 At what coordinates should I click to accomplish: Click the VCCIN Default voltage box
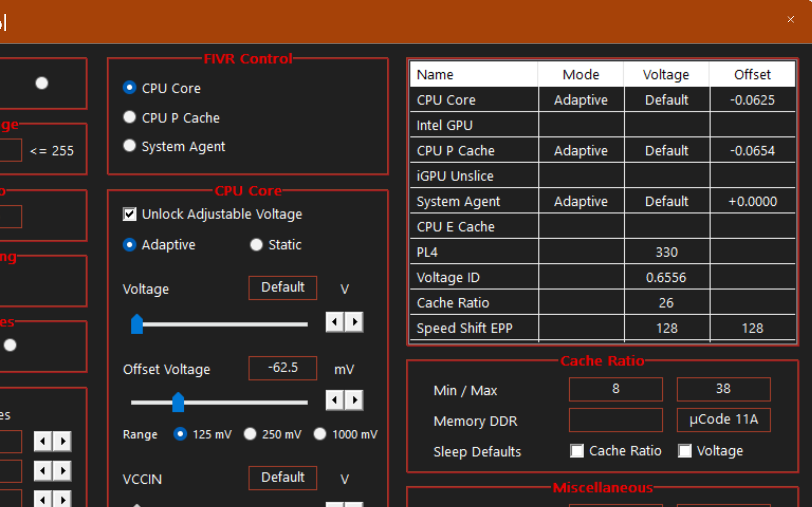(x=283, y=478)
